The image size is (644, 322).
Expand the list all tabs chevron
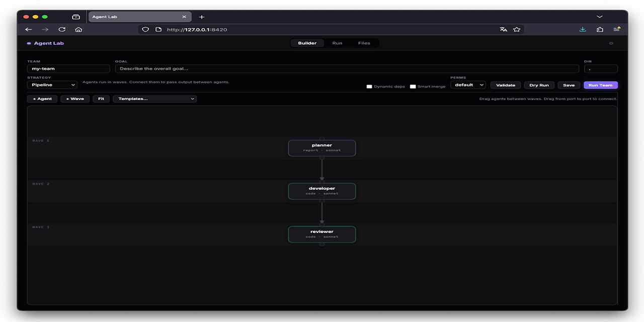600,17
